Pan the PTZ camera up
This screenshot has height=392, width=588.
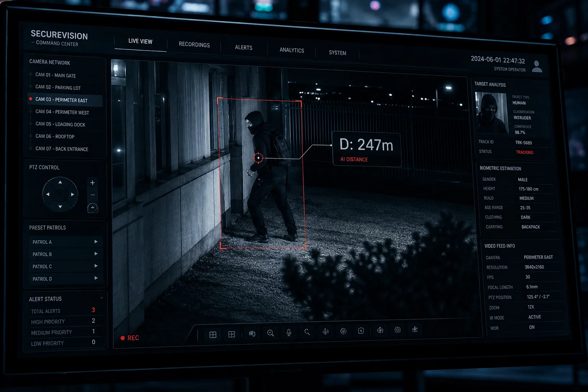pyautogui.click(x=60, y=182)
